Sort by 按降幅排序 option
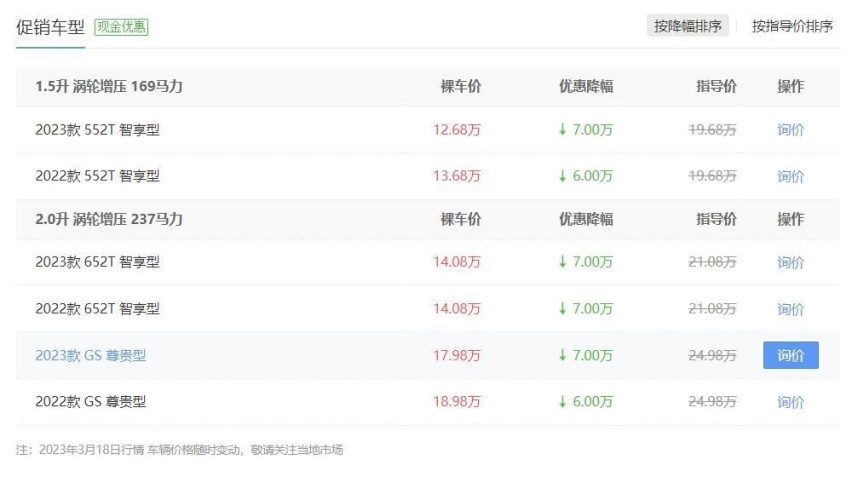 pyautogui.click(x=687, y=26)
